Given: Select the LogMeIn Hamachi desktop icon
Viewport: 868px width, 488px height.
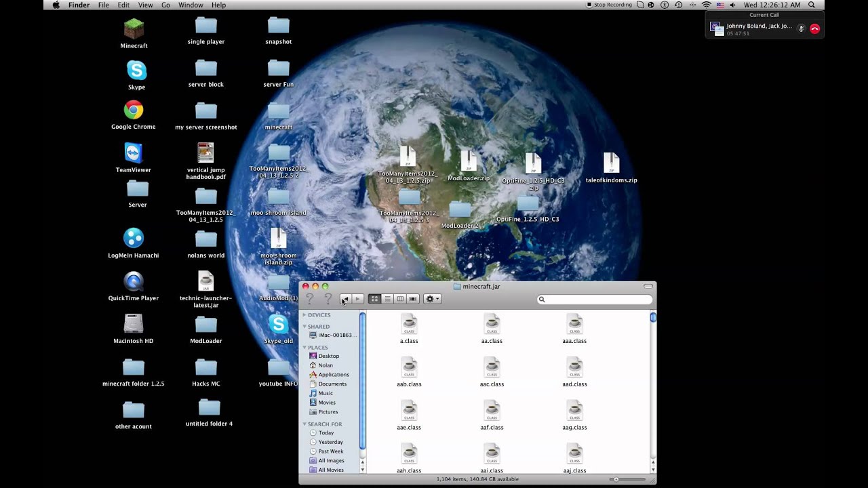Looking at the screenshot, I should point(134,243).
